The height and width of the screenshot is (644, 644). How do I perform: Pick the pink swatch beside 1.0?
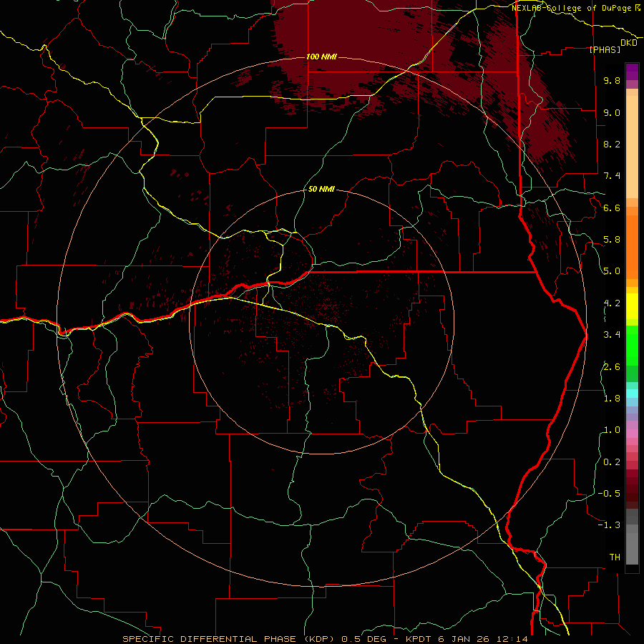click(x=632, y=433)
